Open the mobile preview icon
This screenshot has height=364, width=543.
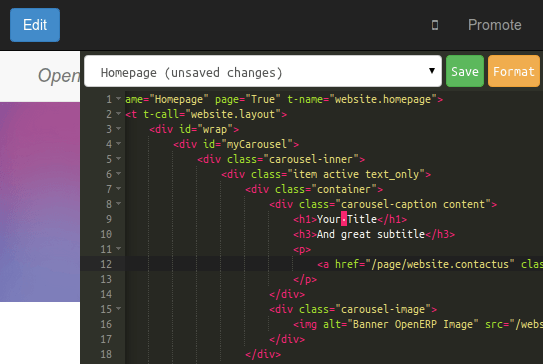(x=435, y=25)
